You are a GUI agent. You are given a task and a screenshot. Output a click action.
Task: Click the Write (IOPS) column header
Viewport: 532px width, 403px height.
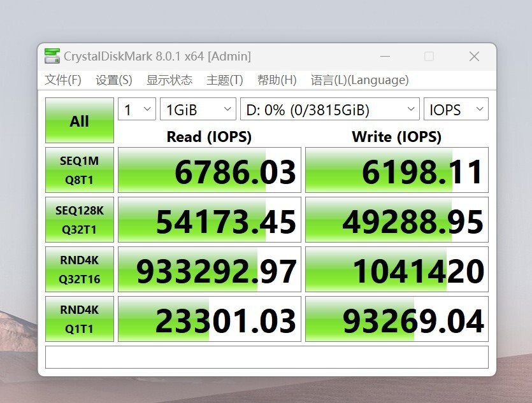pyautogui.click(x=397, y=137)
